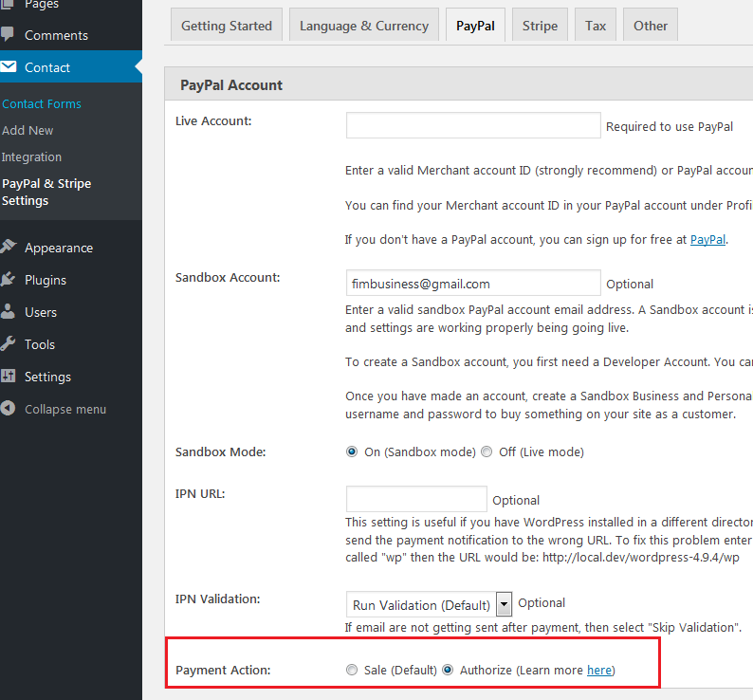Click the 'IPN URL:' label
Image resolution: width=753 pixels, height=700 pixels.
[x=200, y=494]
